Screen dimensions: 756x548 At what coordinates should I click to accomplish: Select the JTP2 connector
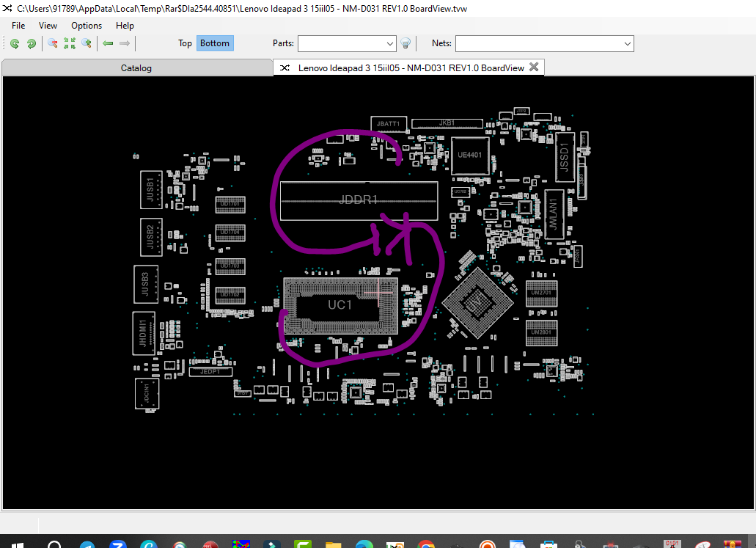tap(521, 111)
